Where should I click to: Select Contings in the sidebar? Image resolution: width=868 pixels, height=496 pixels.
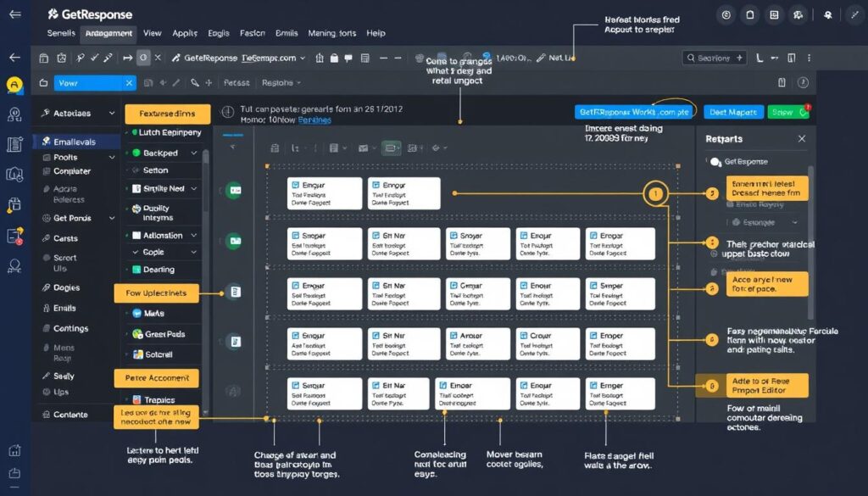point(71,328)
